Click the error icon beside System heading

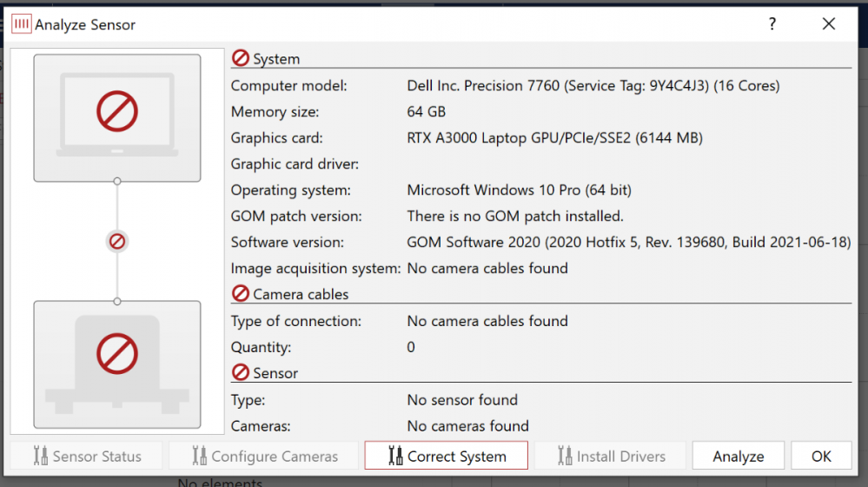coord(241,58)
